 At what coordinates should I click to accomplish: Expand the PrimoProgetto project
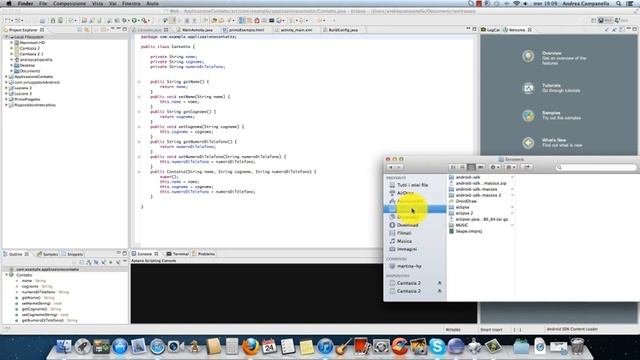point(6,99)
